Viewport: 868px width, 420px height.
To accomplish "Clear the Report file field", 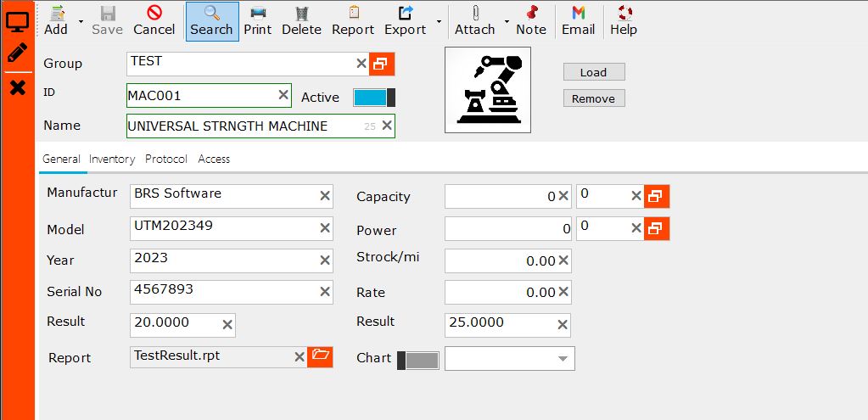I will tap(300, 357).
